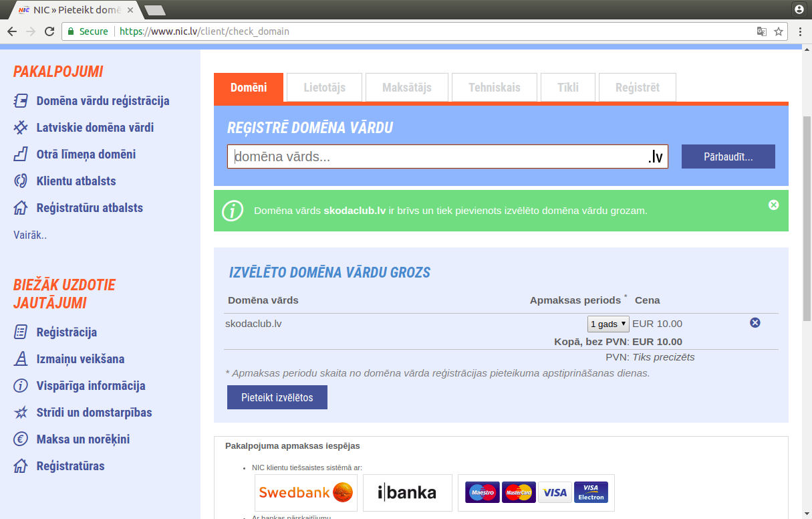Click the translate page icon in address bar

(761, 31)
